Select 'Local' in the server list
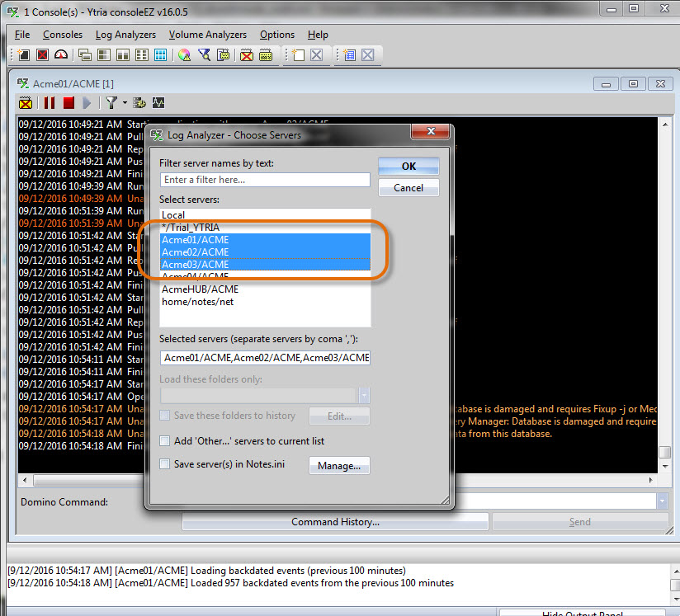 pos(266,215)
